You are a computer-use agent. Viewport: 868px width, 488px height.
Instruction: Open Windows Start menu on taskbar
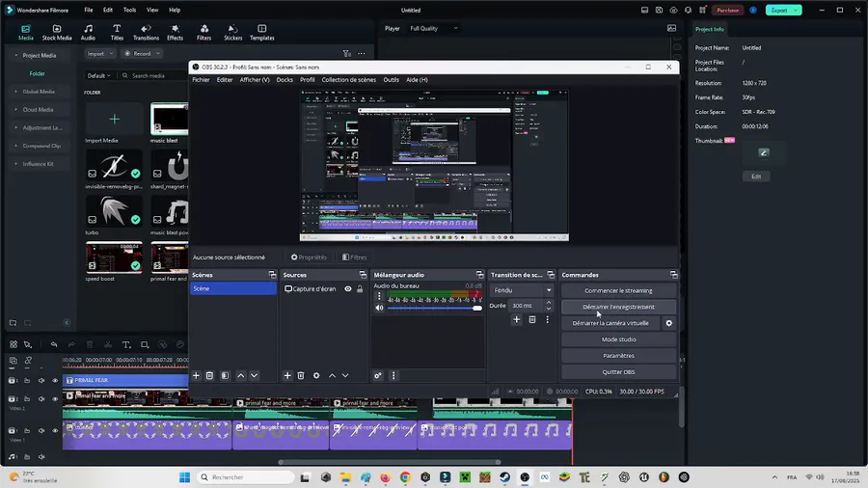[x=185, y=477]
